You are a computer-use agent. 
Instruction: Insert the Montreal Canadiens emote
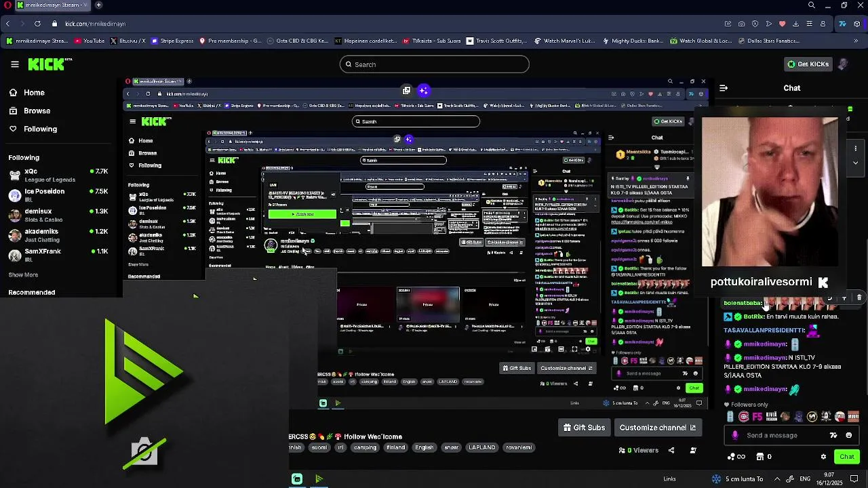click(x=744, y=417)
